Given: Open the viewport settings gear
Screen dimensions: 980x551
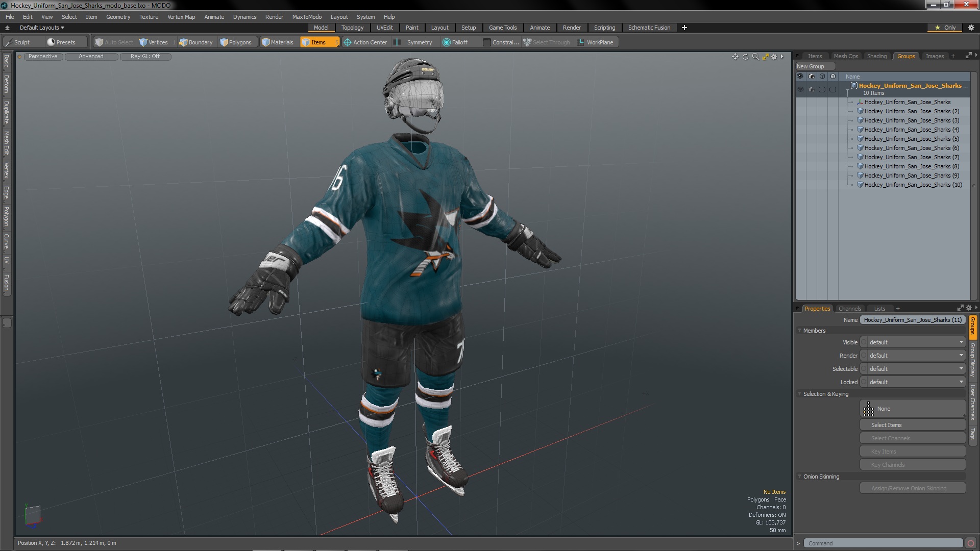Looking at the screenshot, I should tap(774, 57).
